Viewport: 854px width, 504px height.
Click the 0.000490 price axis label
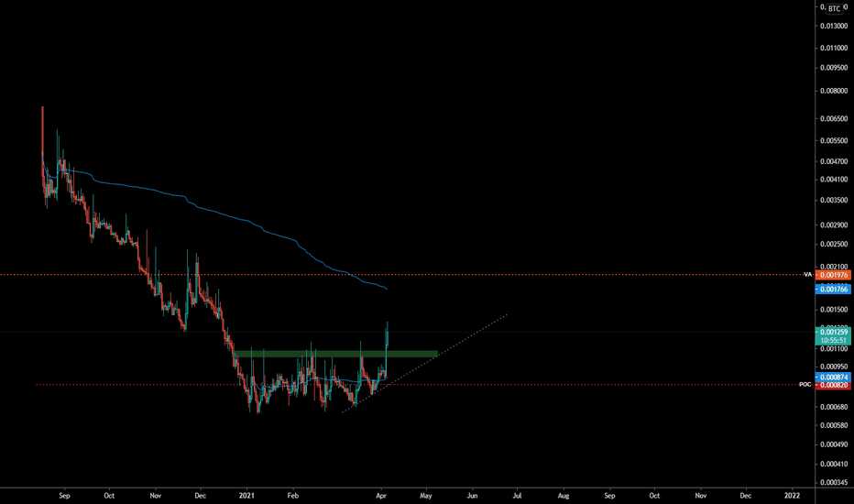click(x=834, y=444)
